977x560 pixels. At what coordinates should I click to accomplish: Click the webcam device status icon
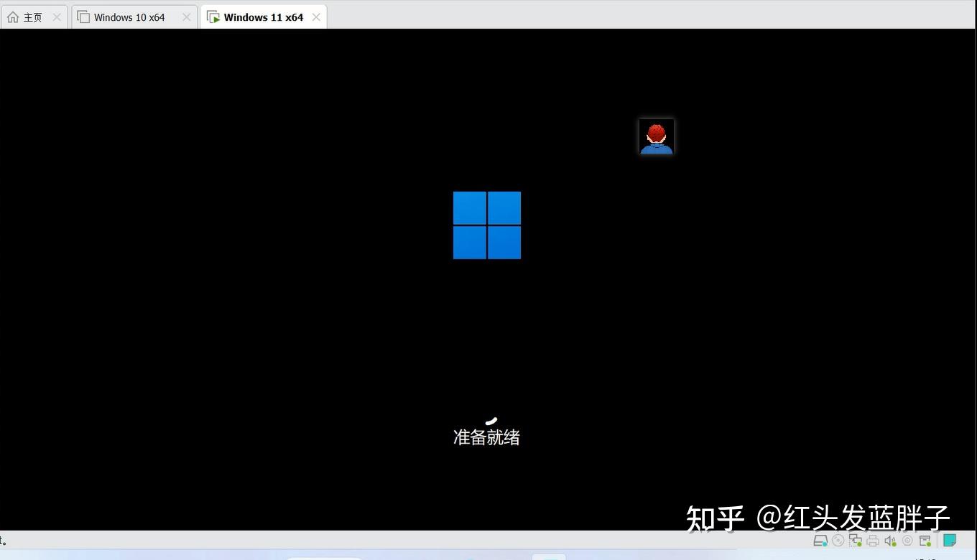point(907,541)
